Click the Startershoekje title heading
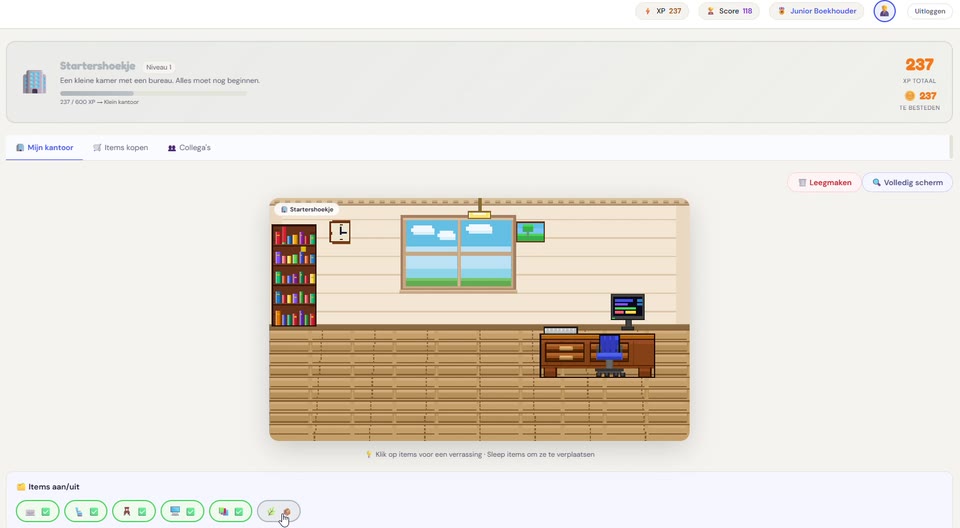 click(97, 66)
